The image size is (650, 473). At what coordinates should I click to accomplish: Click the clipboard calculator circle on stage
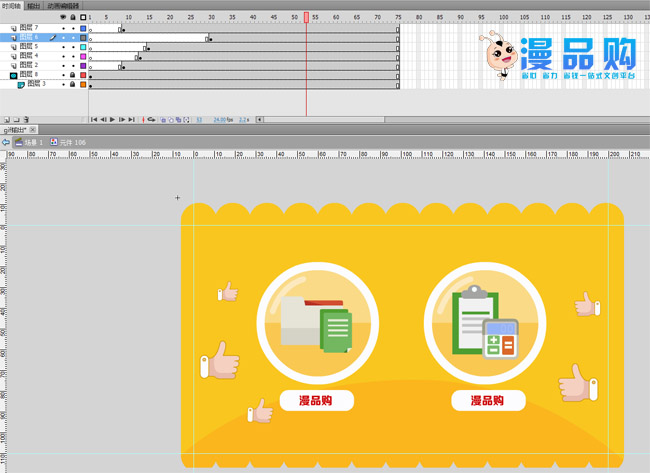[485, 323]
